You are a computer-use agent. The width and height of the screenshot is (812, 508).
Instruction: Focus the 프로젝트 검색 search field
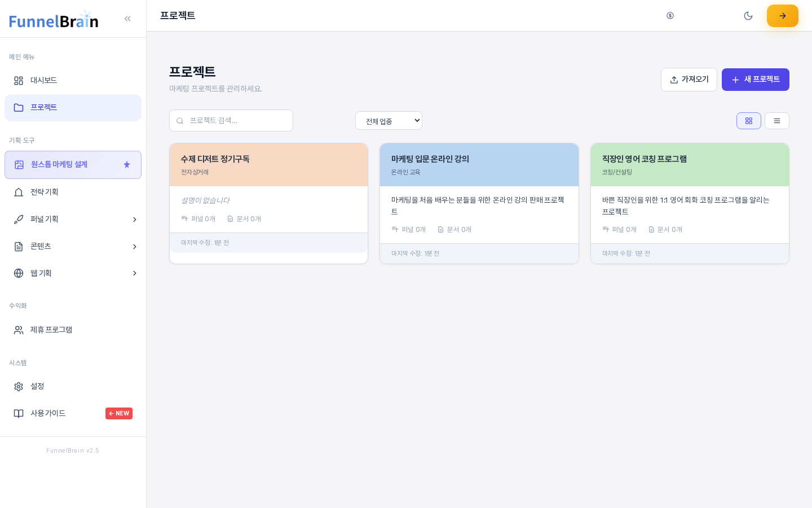coord(231,121)
